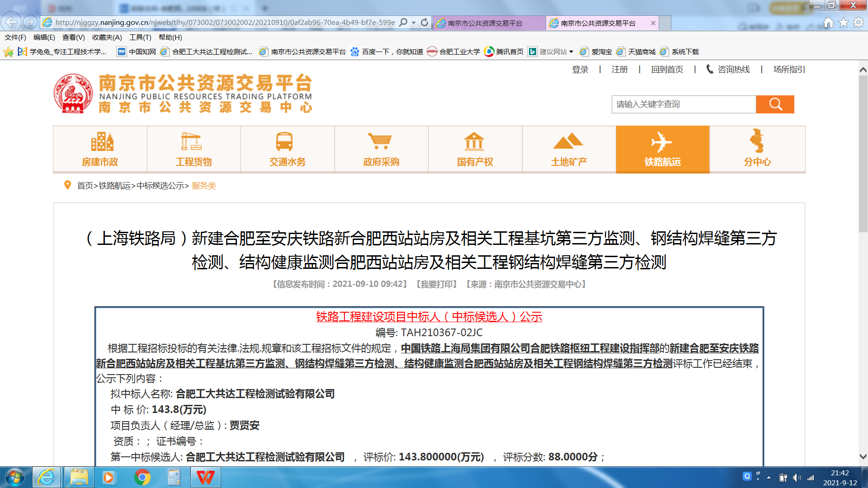Viewport: 868px width, 488px height.
Task: Open the browser home icon
Action: click(x=828, y=23)
